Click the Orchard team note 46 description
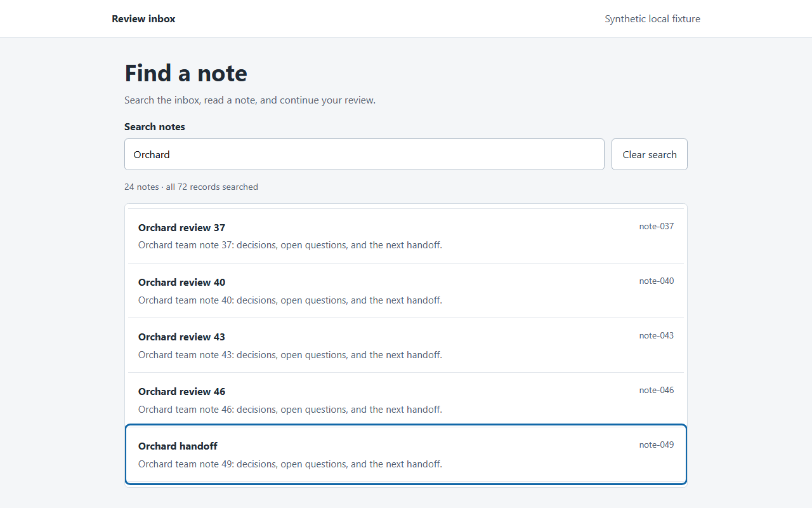The height and width of the screenshot is (508, 812). (x=290, y=409)
